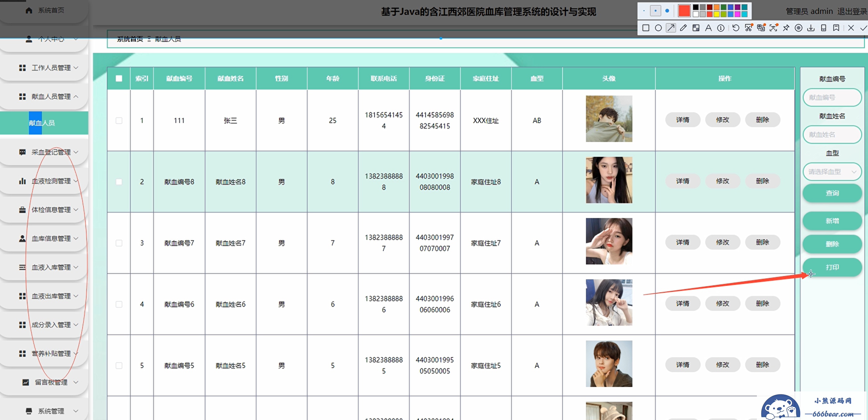Expand the 采血登记管理 menu chevron
The image size is (868, 420).
click(76, 152)
